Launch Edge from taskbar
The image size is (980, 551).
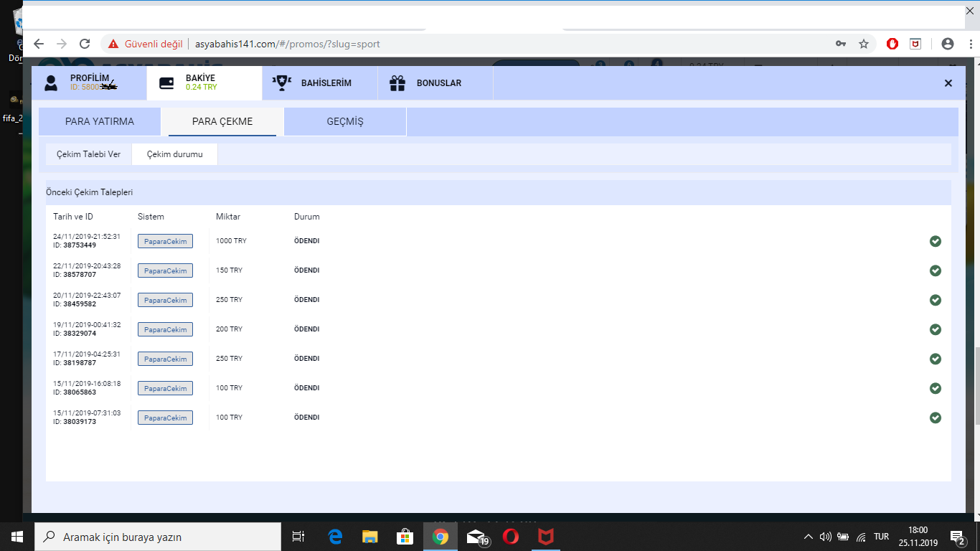click(x=335, y=537)
